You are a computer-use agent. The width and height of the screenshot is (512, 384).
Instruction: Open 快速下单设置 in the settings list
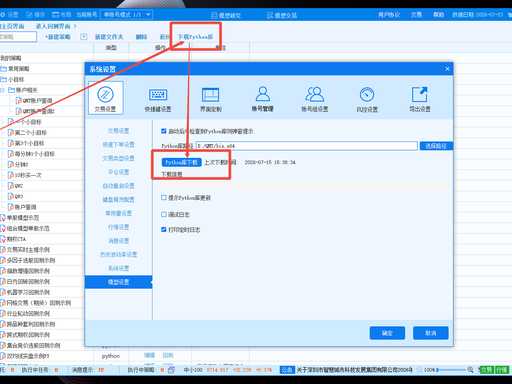click(118, 145)
